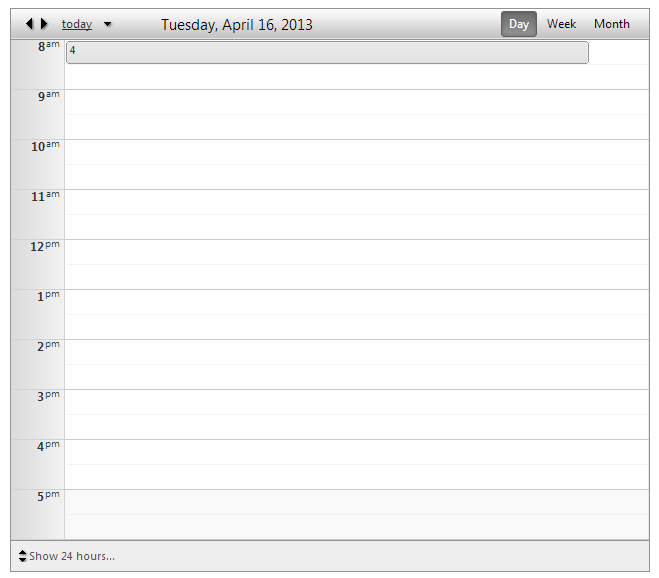Open the date picker dropdown arrow
This screenshot has height=578, width=659.
tap(108, 24)
